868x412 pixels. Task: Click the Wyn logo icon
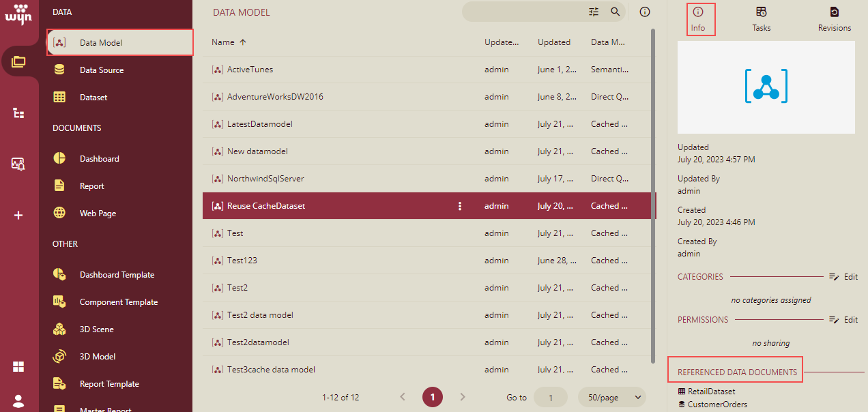[18, 14]
